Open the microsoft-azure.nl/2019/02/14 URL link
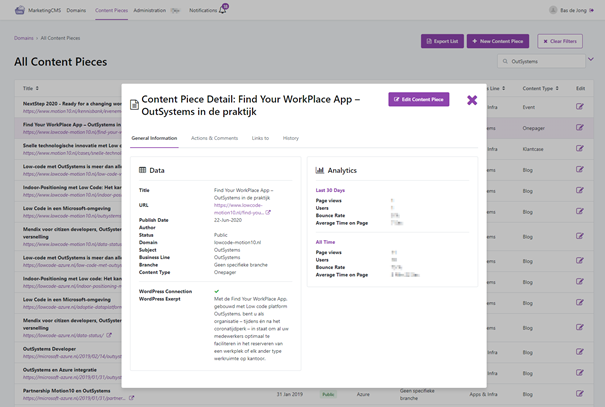The height and width of the screenshot is (407, 605). point(72,356)
